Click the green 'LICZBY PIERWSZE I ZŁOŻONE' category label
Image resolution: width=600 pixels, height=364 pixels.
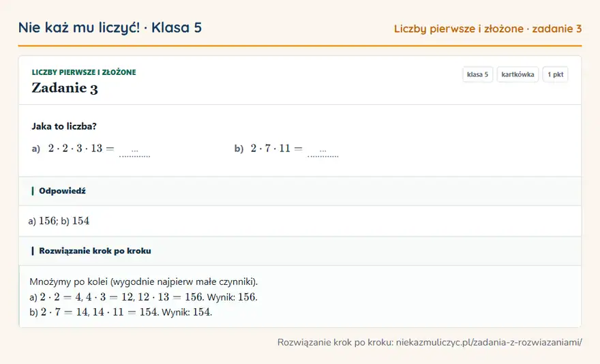point(84,72)
